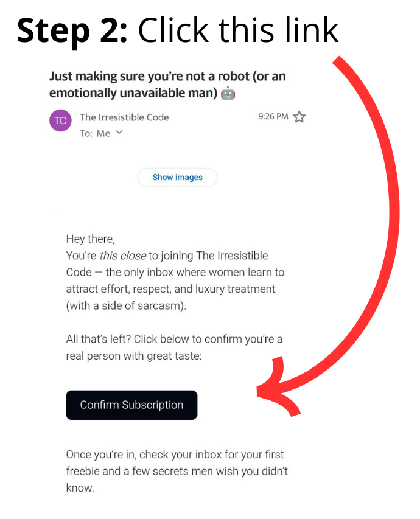This screenshot has width=420, height=519.
Task: Click the italic "this close" text
Action: click(x=122, y=256)
